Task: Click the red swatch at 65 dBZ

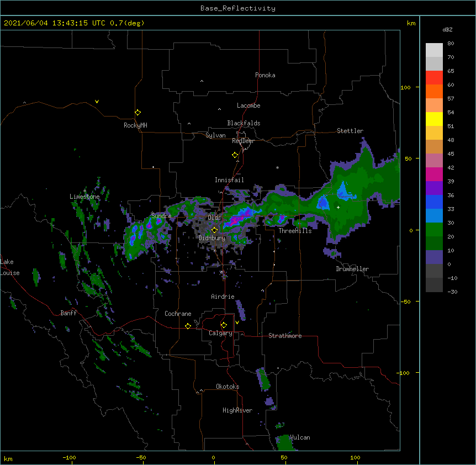Action: coord(434,77)
